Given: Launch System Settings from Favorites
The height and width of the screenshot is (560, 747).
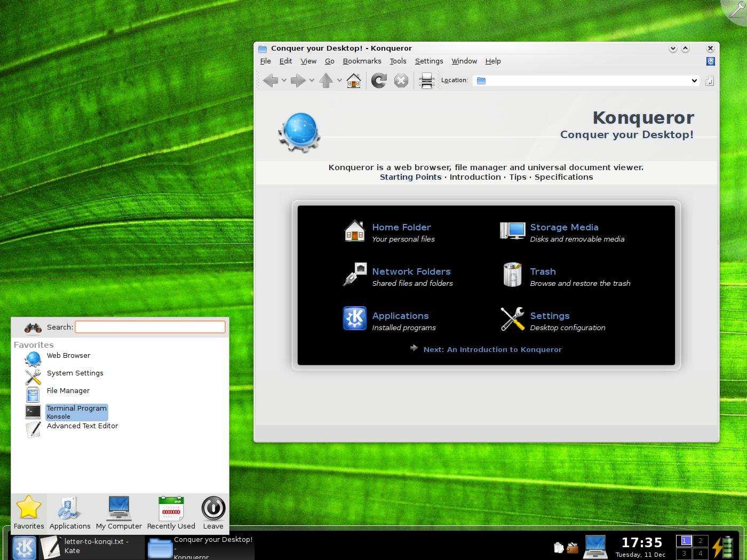Looking at the screenshot, I should (75, 373).
